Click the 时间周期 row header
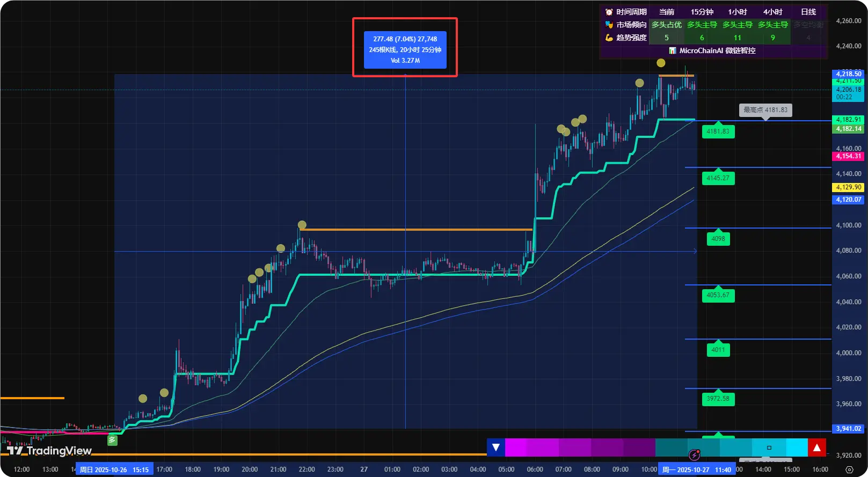 click(631, 12)
